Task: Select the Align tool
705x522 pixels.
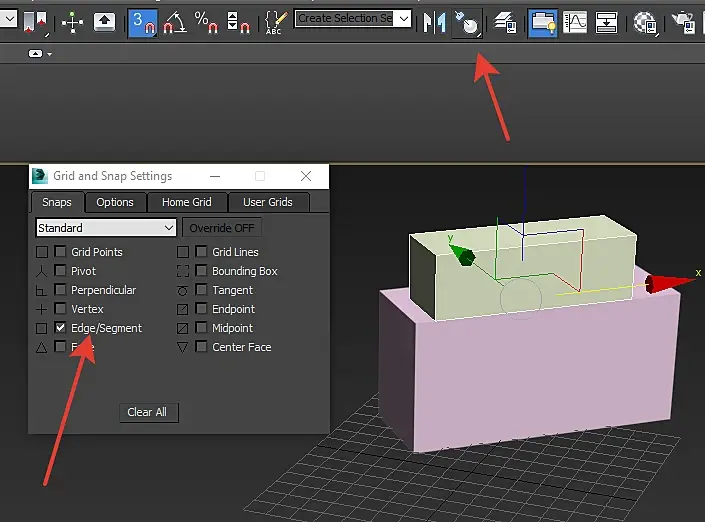Action: point(467,22)
